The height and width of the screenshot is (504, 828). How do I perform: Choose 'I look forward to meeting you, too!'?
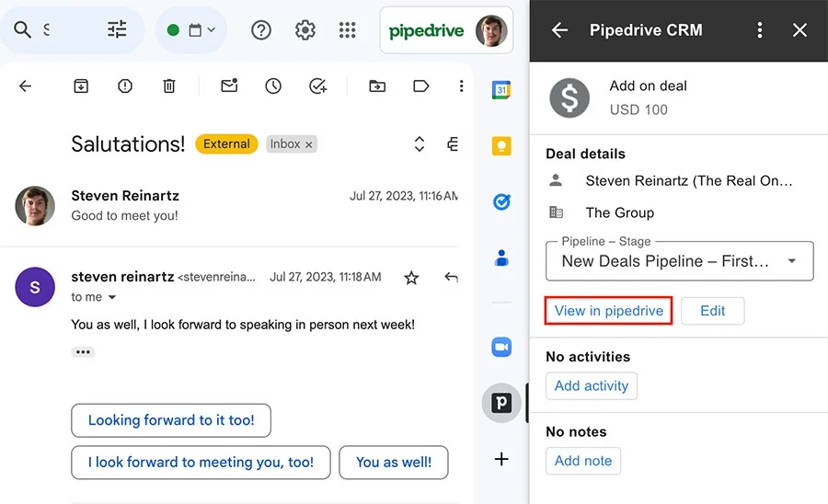(201, 463)
